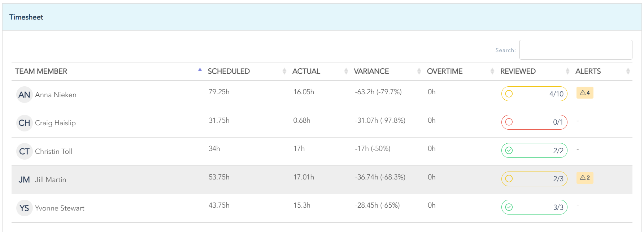The height and width of the screenshot is (234, 644).
Task: Click Christin Toll's green reviewed checkmark
Action: (x=509, y=151)
